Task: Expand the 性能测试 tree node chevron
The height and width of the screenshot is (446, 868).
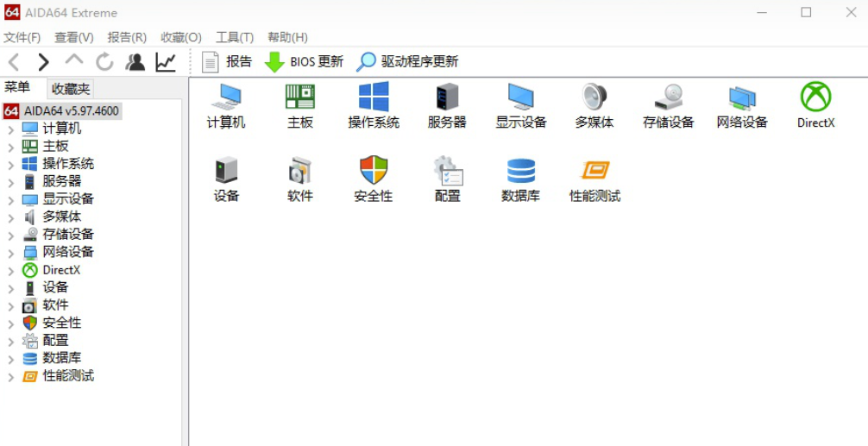Action: pos(10,376)
